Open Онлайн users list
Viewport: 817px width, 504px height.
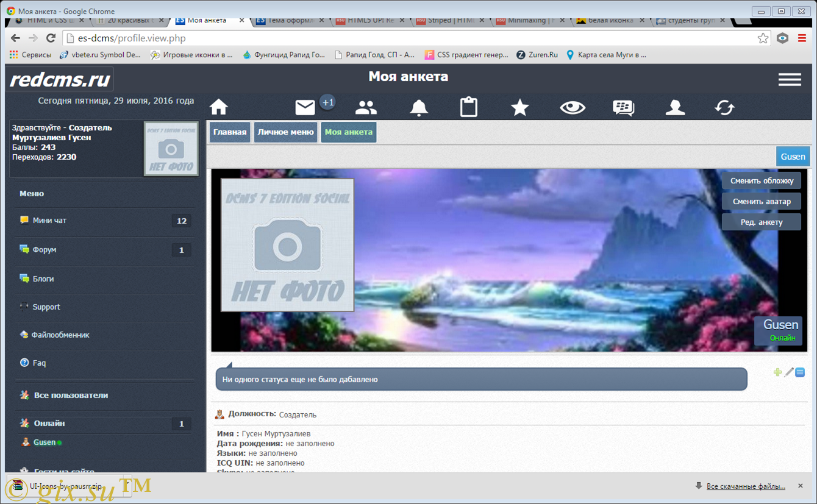click(104, 423)
